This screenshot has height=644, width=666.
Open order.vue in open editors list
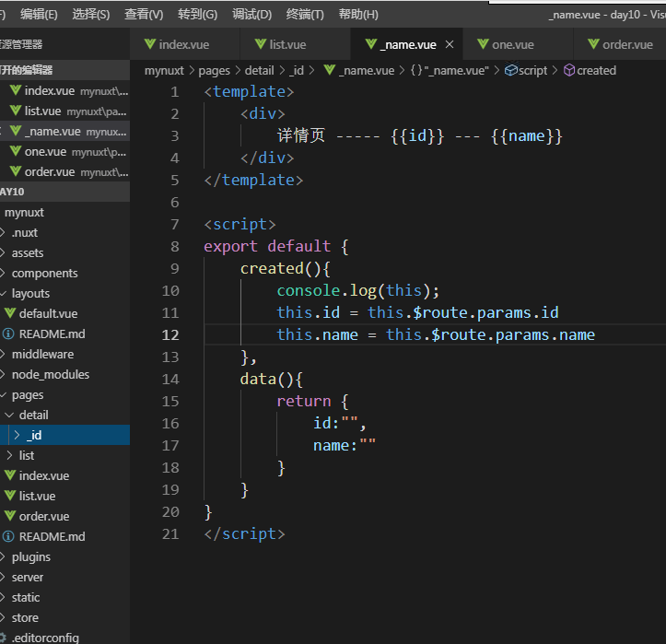(x=65, y=172)
